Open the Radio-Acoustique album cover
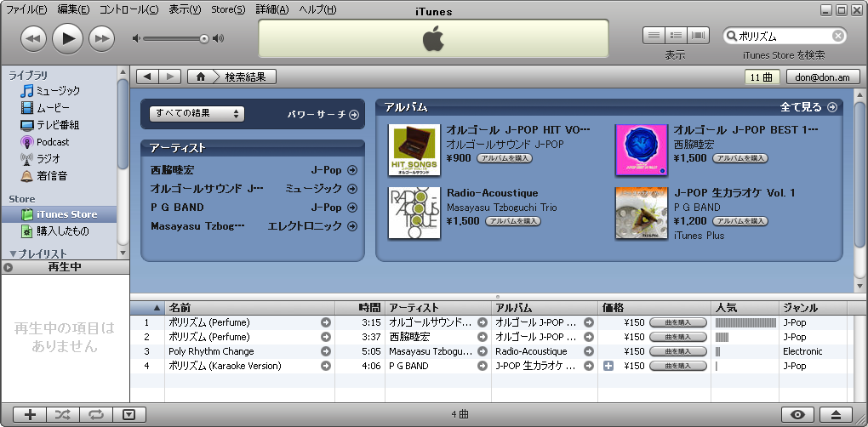Screen dimensions: 868x427 pos(414,213)
